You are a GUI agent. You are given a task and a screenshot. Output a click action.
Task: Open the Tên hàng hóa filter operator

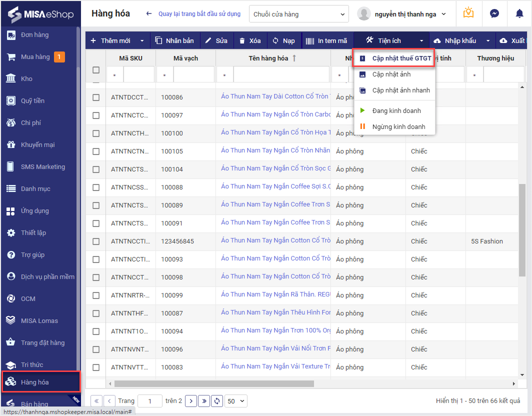224,74
